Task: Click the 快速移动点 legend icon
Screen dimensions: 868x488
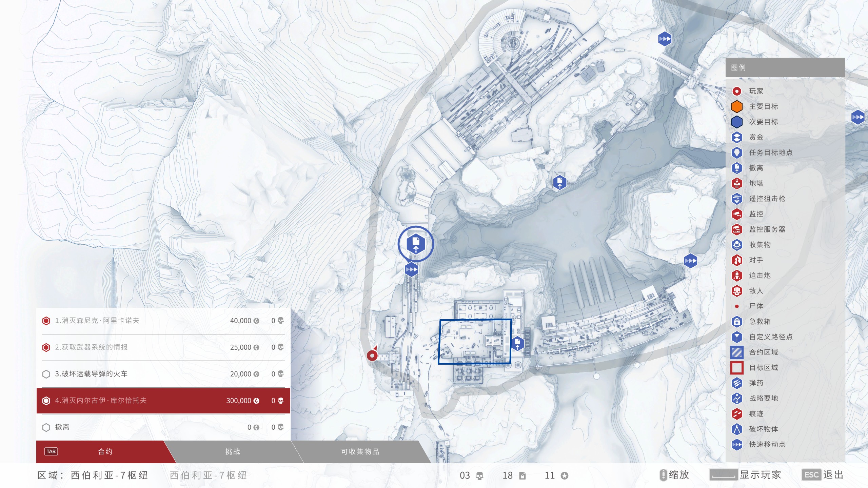Action: pyautogui.click(x=736, y=445)
